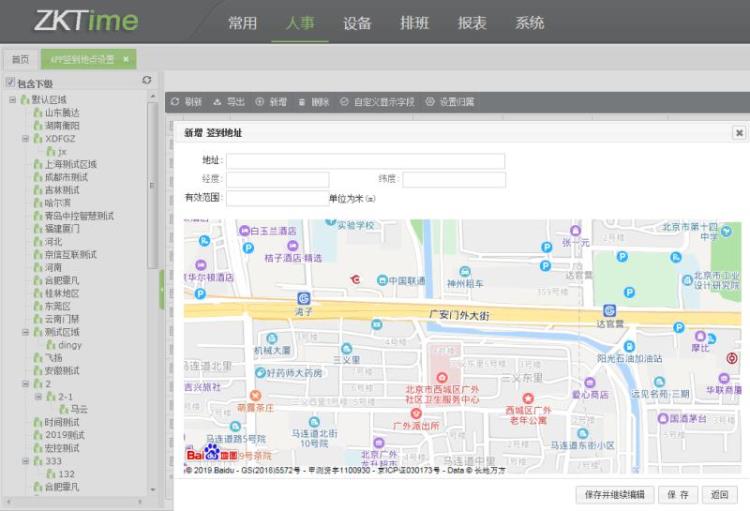This screenshot has height=511, width=750.
Task: Collapse the 测试区域 tree node
Action: [x=25, y=332]
